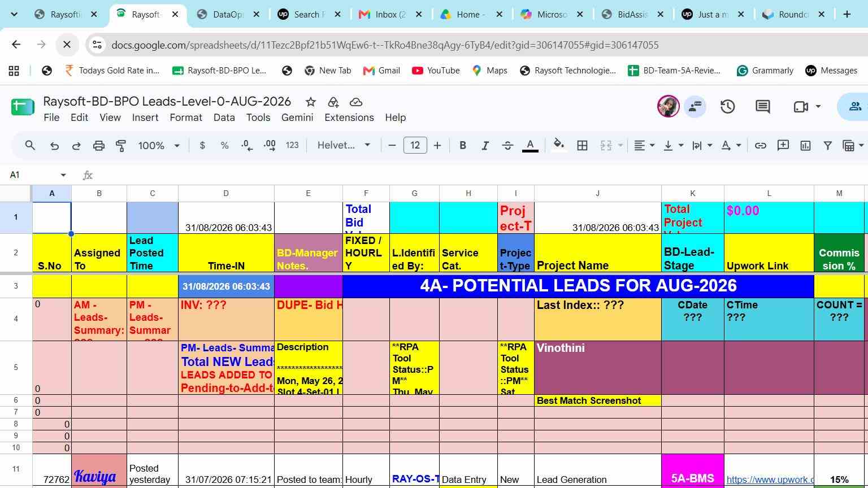
Task: Open the comments panel icon
Action: pyautogui.click(x=763, y=107)
